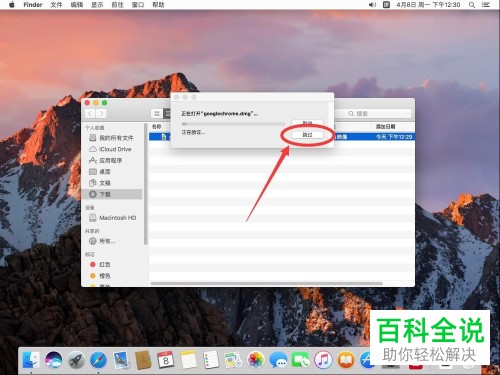The height and width of the screenshot is (375, 500).
Task: Switch Finder to icon view
Action: point(157,114)
